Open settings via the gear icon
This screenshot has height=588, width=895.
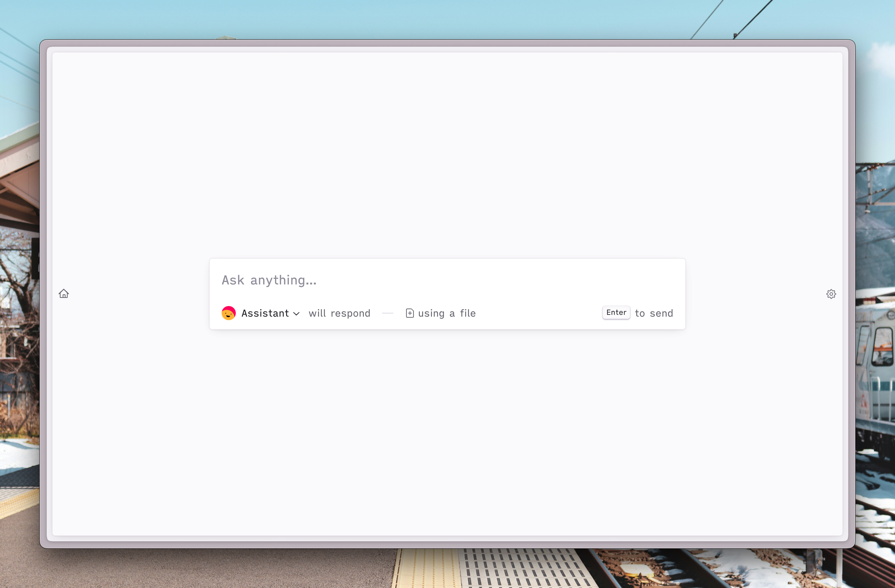(x=831, y=294)
